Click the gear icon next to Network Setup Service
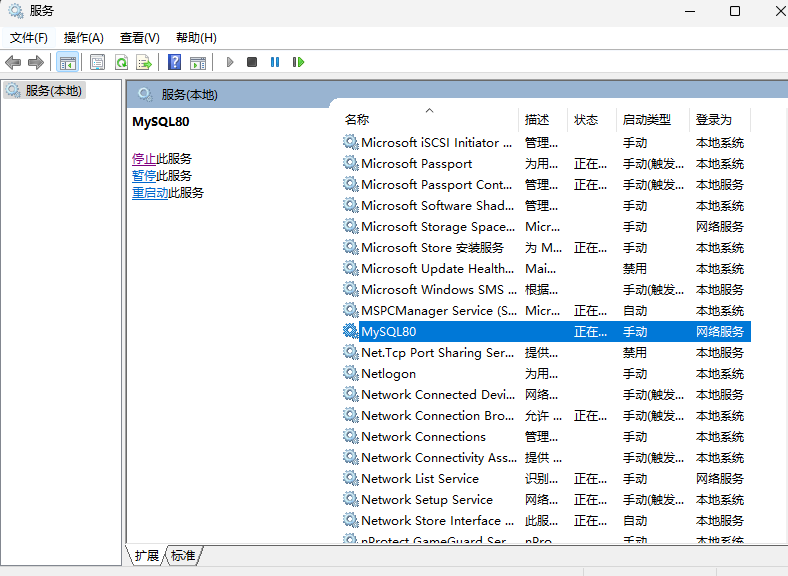The width and height of the screenshot is (788, 576). tap(350, 500)
